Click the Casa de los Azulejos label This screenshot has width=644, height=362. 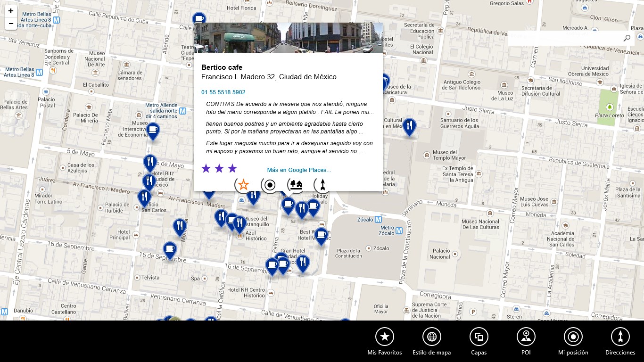pos(81,168)
